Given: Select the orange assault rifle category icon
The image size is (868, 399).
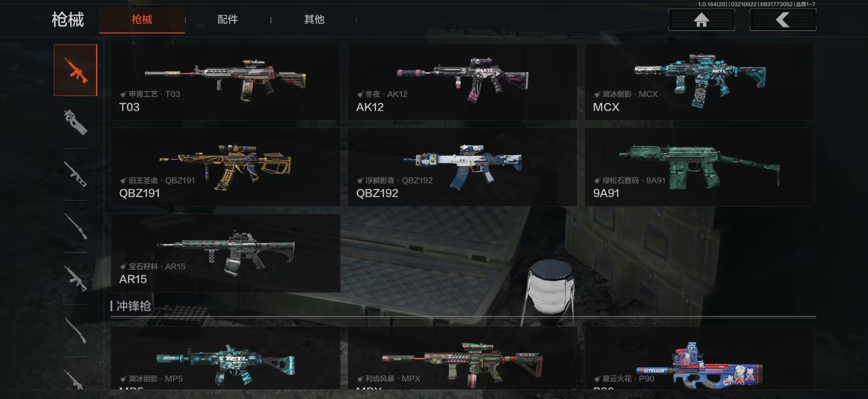Looking at the screenshot, I should 75,70.
